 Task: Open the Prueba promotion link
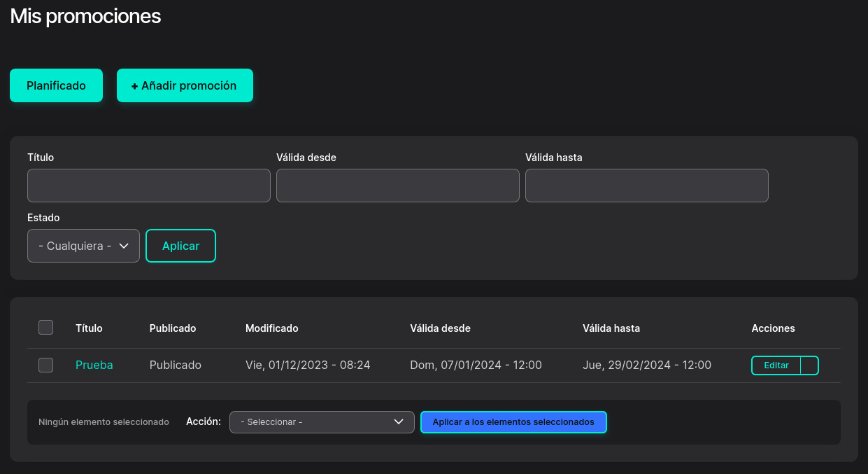tap(94, 365)
